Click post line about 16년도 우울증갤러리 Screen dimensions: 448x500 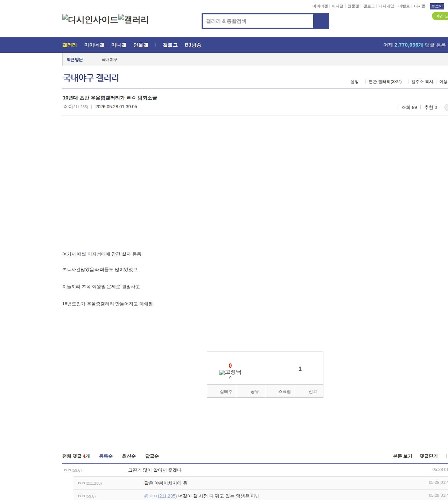(107, 304)
